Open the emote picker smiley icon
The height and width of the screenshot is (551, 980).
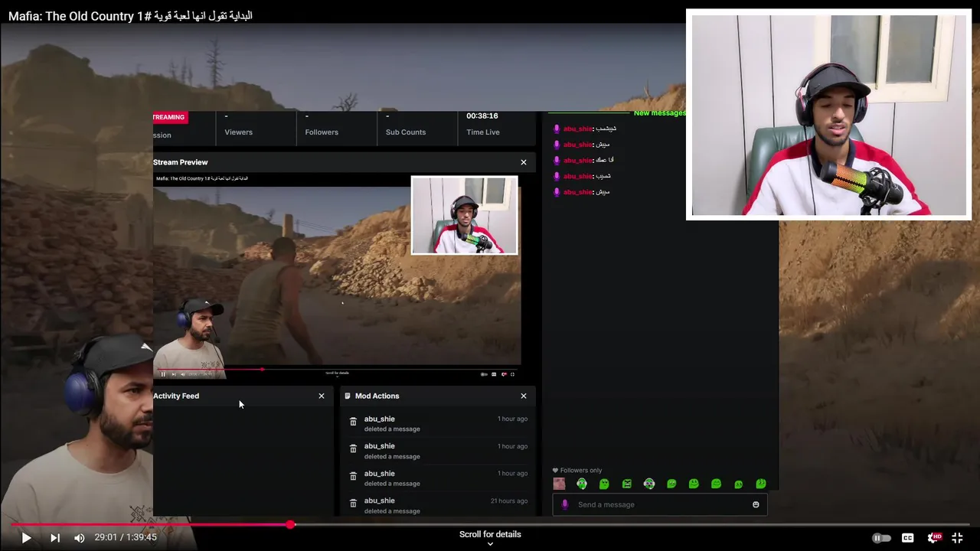click(x=756, y=504)
